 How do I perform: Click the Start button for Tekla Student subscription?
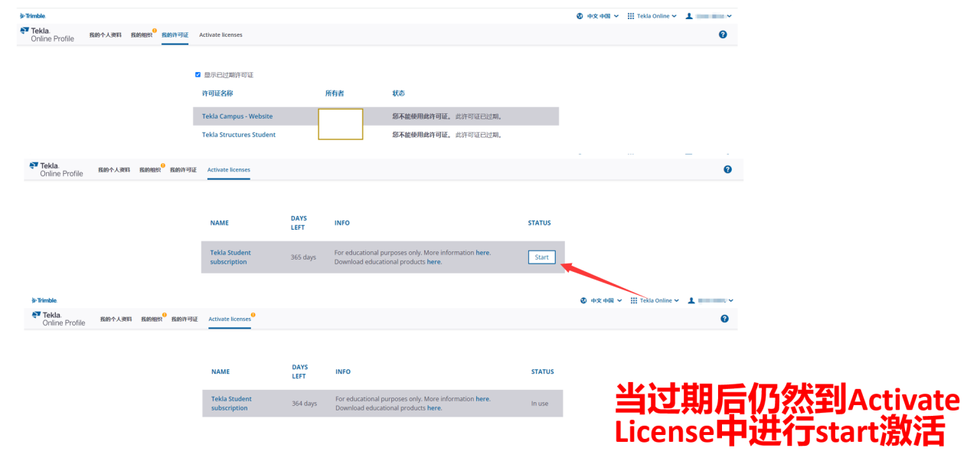[x=541, y=257]
